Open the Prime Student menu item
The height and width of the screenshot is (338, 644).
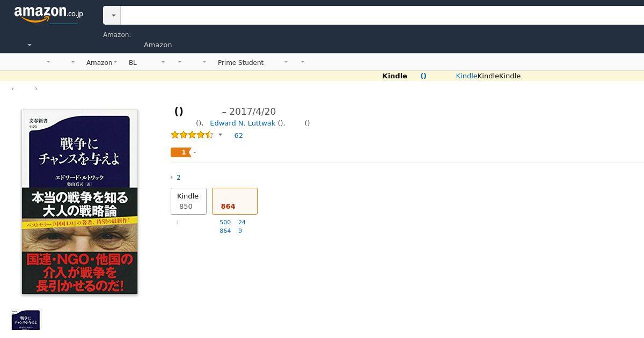tap(240, 62)
